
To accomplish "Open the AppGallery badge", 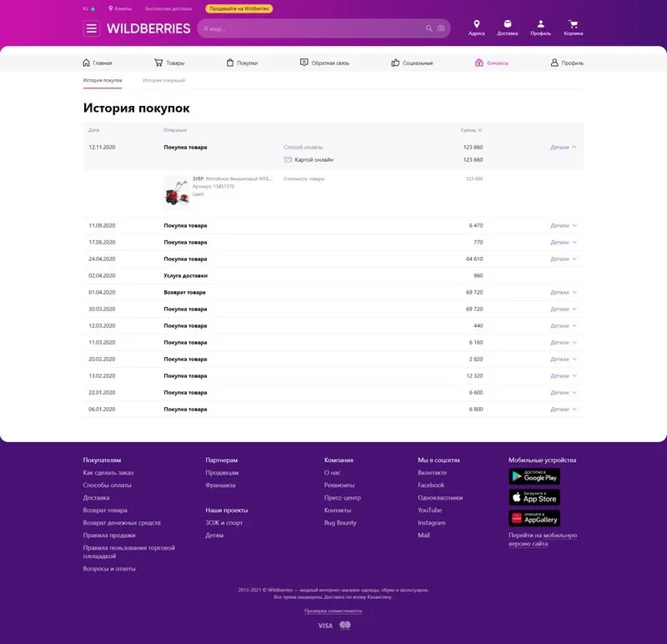I will click(x=534, y=518).
